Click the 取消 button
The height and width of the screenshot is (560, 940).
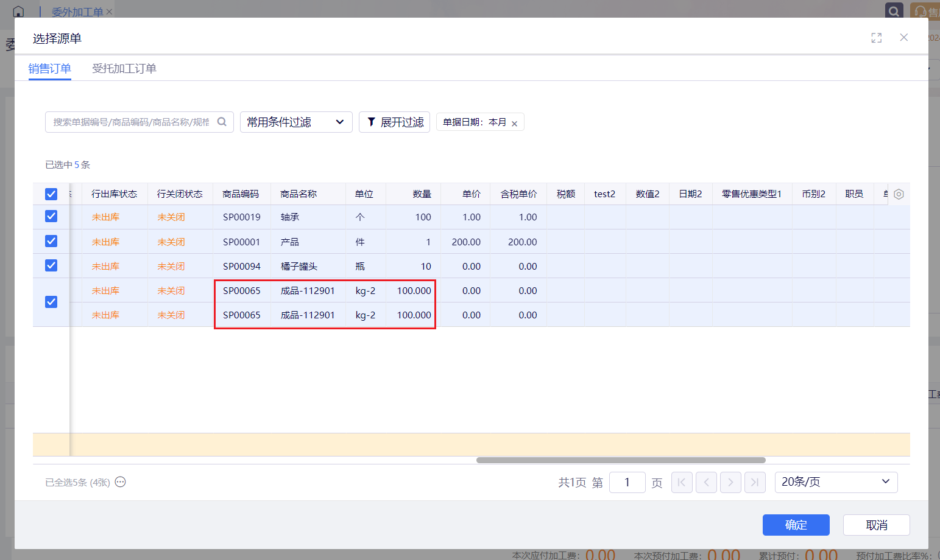877,525
